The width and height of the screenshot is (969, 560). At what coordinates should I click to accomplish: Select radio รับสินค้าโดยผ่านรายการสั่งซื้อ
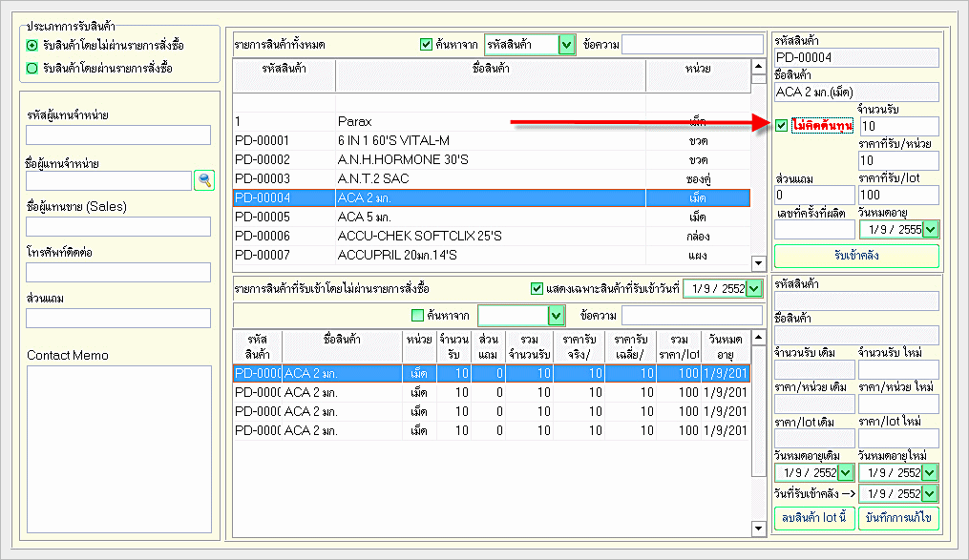32,68
